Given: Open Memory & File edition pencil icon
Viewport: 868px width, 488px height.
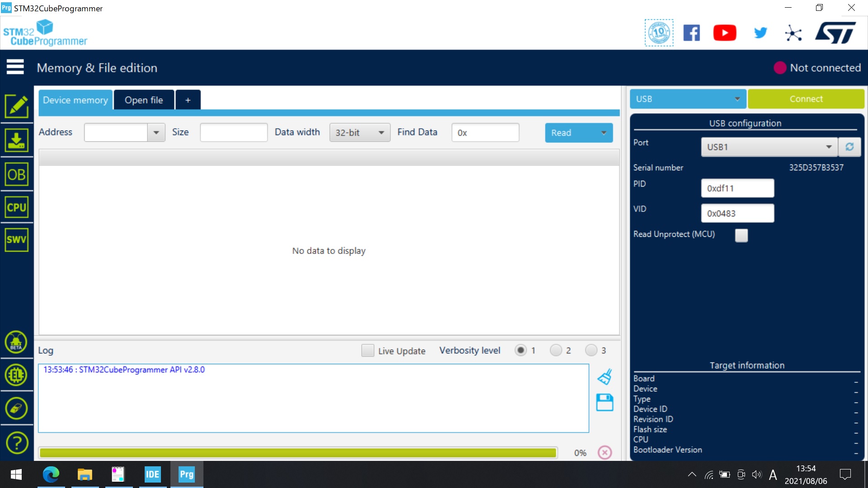Looking at the screenshot, I should click(17, 106).
